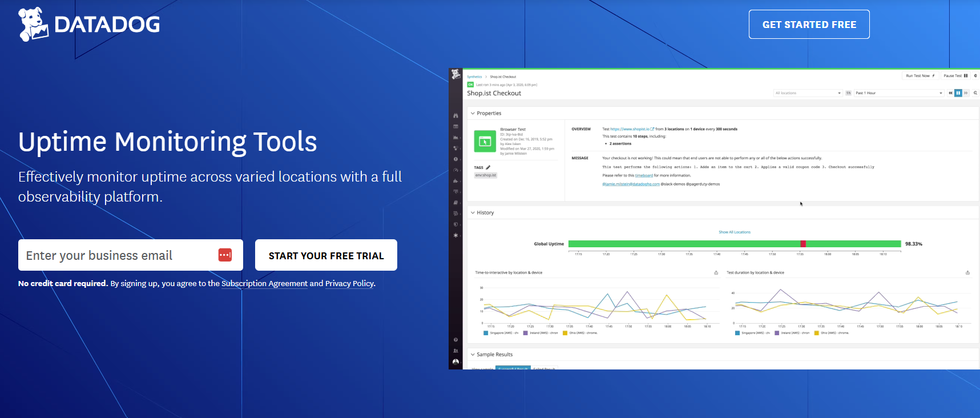The image size is (980, 418).
Task: Click the blue pause icon in time controls
Action: click(958, 93)
